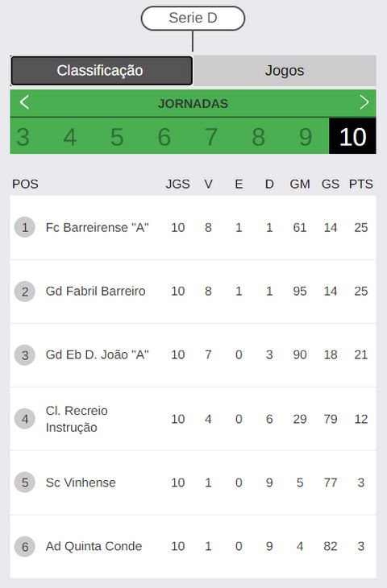Click the left arrow in Jornadas bar
The height and width of the screenshot is (588, 387).
tap(24, 102)
